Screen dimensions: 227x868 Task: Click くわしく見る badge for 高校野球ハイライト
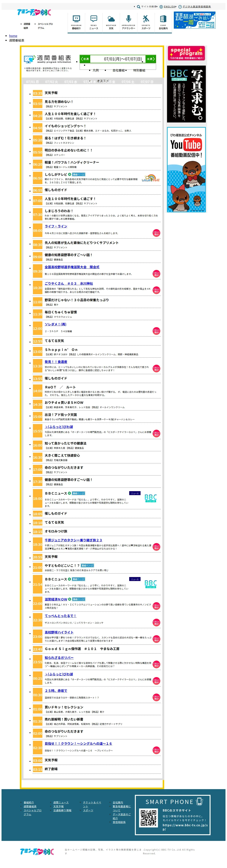click(x=156, y=638)
